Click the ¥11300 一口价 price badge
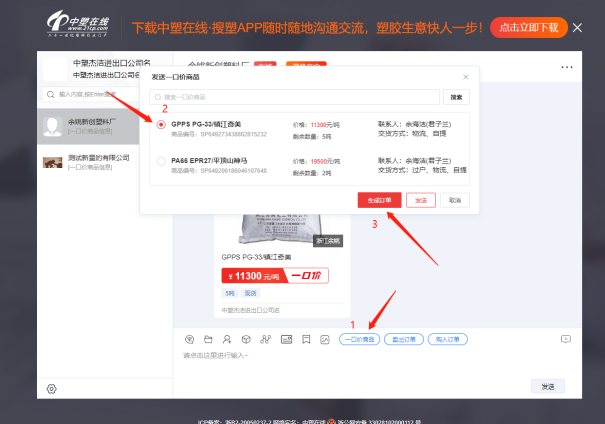605x424 pixels. pos(275,276)
